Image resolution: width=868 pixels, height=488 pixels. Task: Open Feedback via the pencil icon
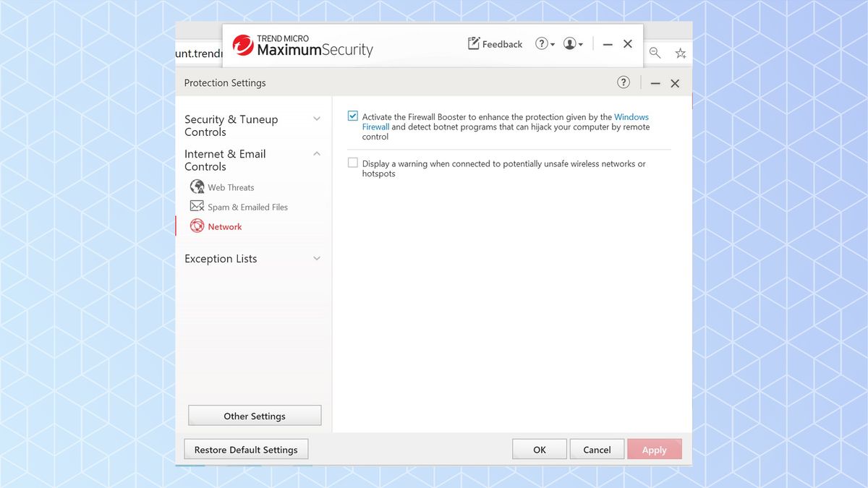click(474, 43)
